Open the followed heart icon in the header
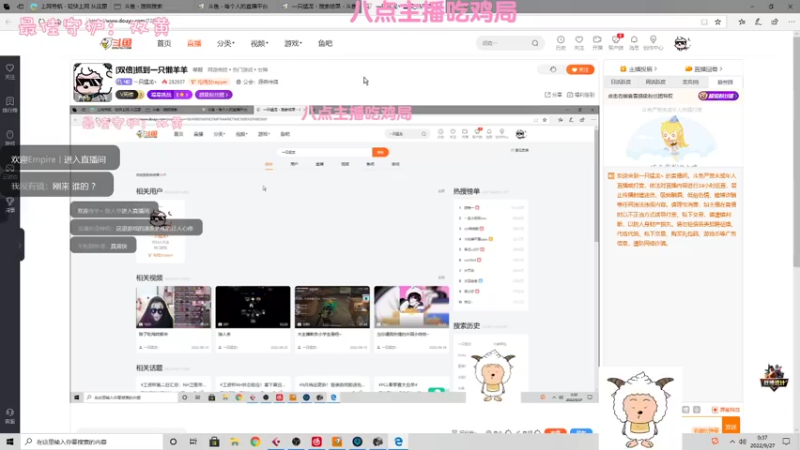This screenshot has height=450, width=800. point(579,42)
